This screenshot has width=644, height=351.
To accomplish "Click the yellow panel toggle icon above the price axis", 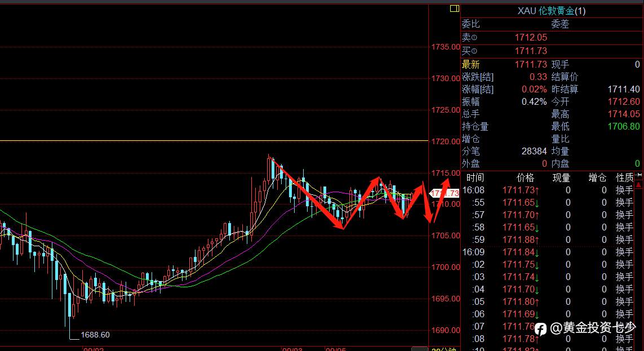I will click(x=454, y=8).
